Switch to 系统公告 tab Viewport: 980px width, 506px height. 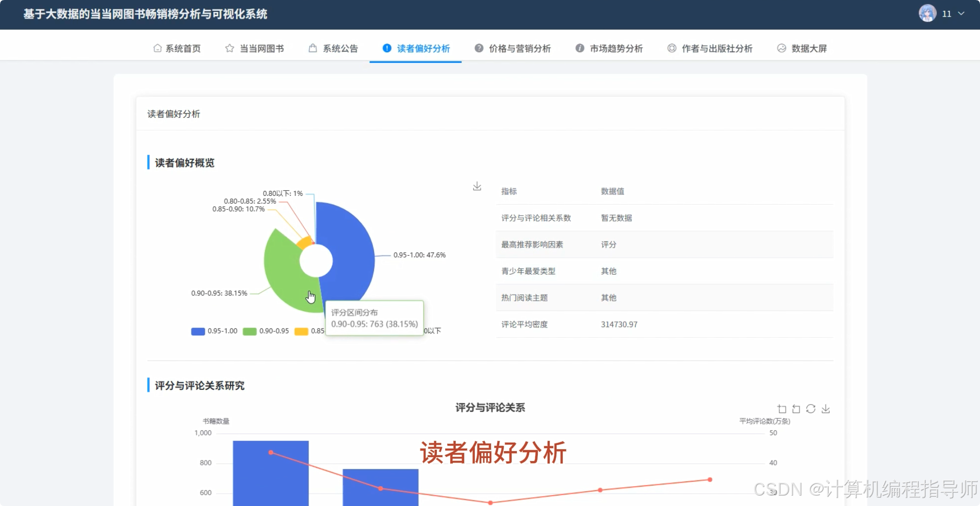pos(333,48)
